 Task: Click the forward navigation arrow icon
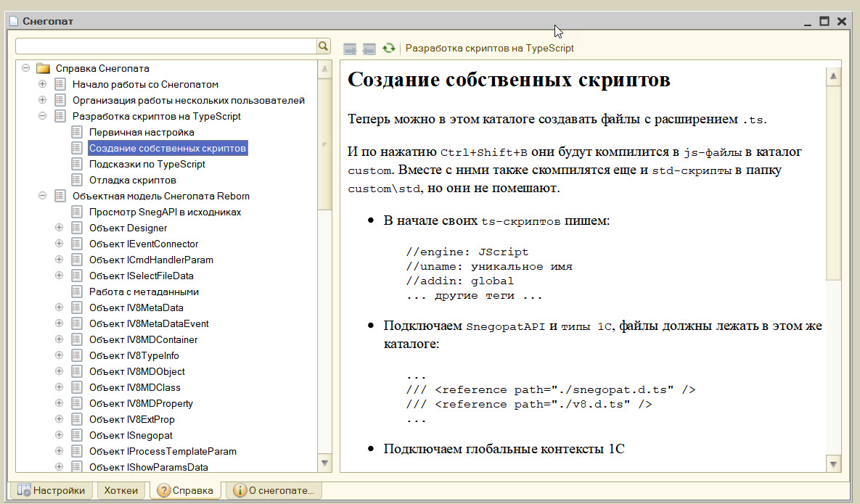point(350,49)
